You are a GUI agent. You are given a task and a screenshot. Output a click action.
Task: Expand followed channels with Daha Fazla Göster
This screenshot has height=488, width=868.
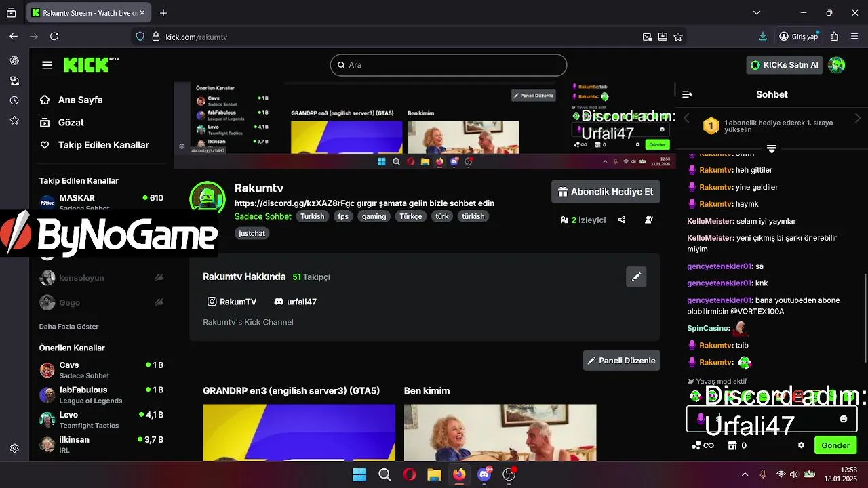pyautogui.click(x=68, y=326)
